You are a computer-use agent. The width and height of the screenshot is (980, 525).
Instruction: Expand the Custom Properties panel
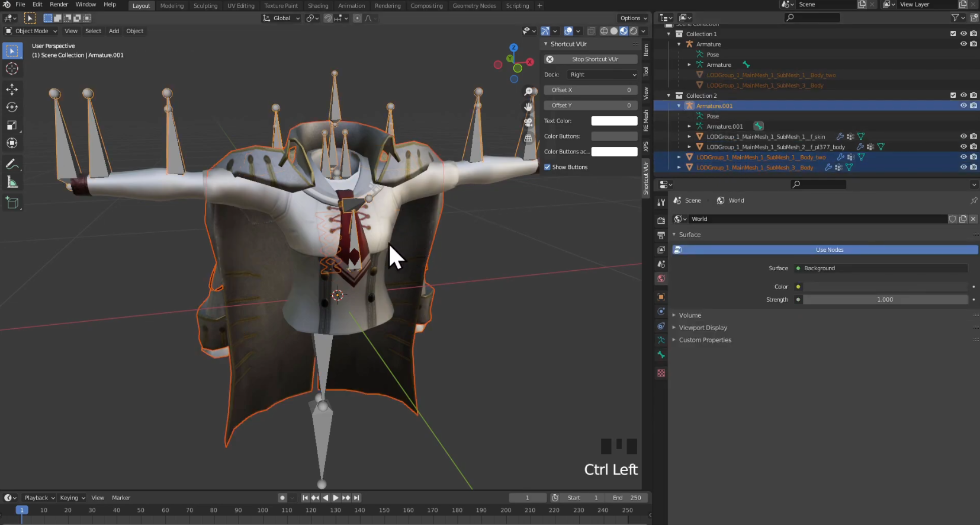tap(705, 340)
